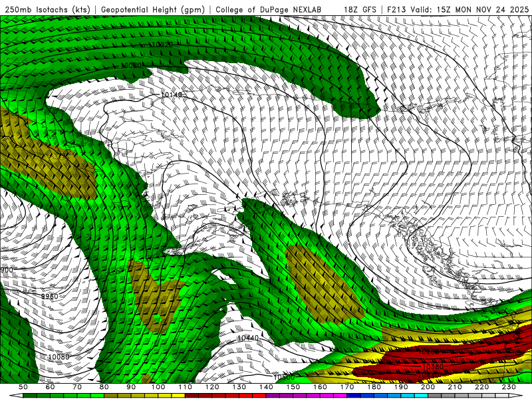Click the 110 knot label on the color scale
The width and height of the screenshot is (532, 399).
point(186,387)
